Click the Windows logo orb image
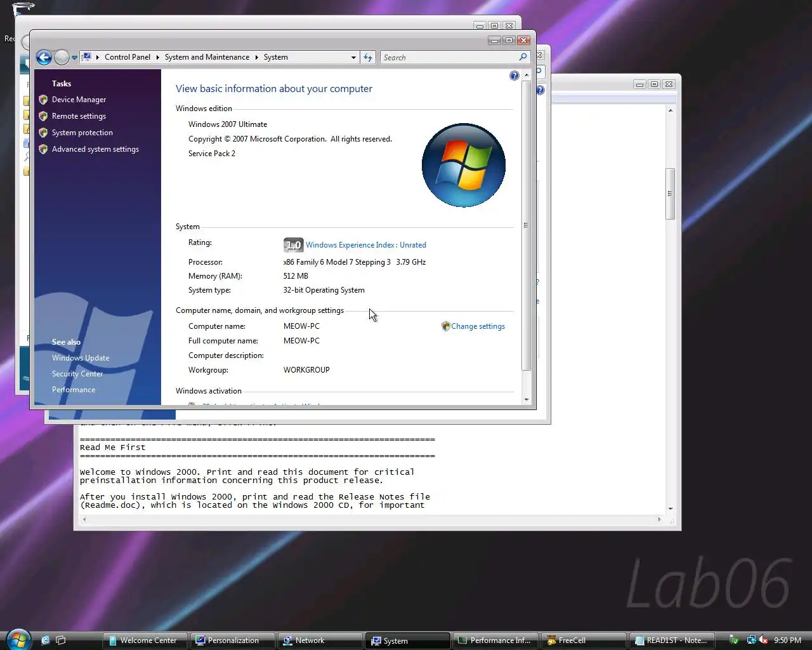 tap(464, 165)
